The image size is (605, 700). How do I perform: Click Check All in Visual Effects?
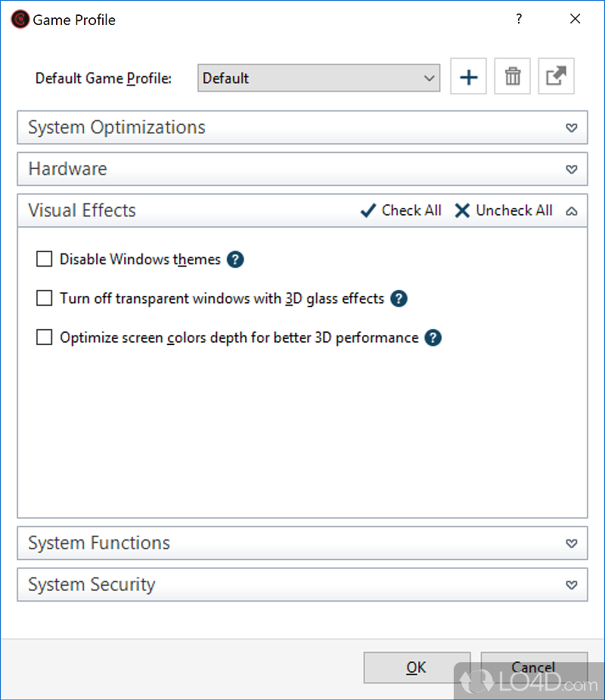click(402, 211)
